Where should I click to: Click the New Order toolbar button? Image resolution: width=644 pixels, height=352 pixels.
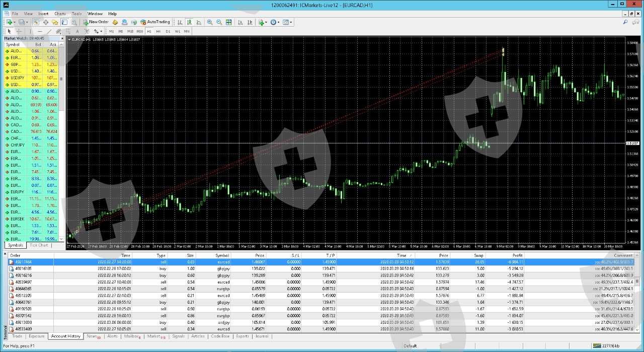point(96,22)
